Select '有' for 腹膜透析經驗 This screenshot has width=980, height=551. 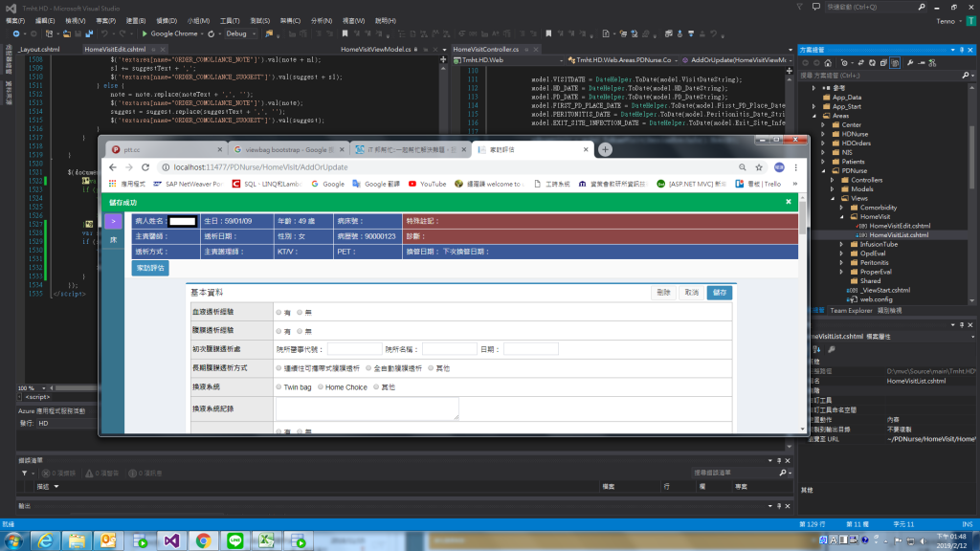pyautogui.click(x=278, y=331)
